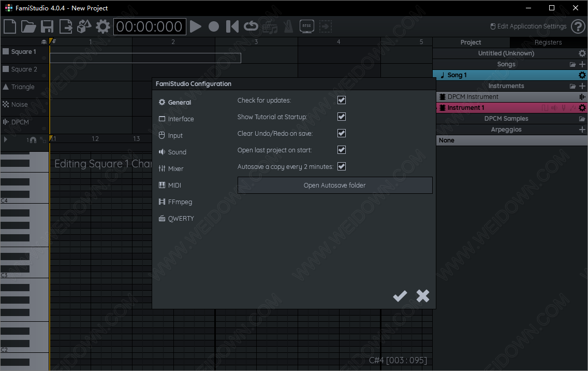Screen dimensions: 588x371
Task: Open the FFmpeg settings section
Action: coord(175,202)
